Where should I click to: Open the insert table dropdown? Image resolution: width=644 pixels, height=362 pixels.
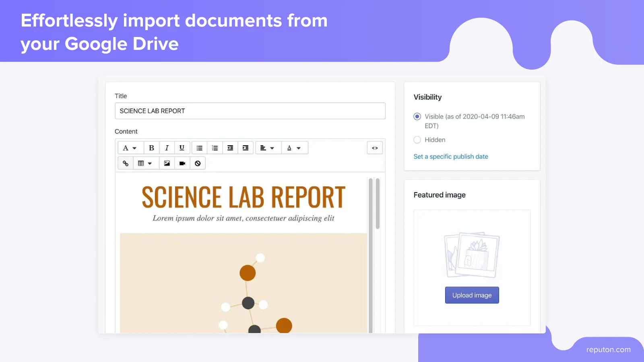tap(145, 163)
